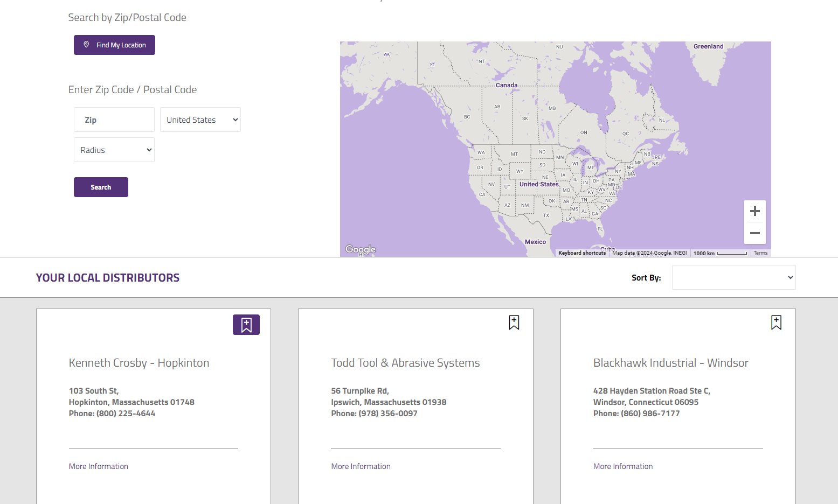The height and width of the screenshot is (504, 838).
Task: Open Keyboard shortcuts on the map
Action: pos(582,253)
